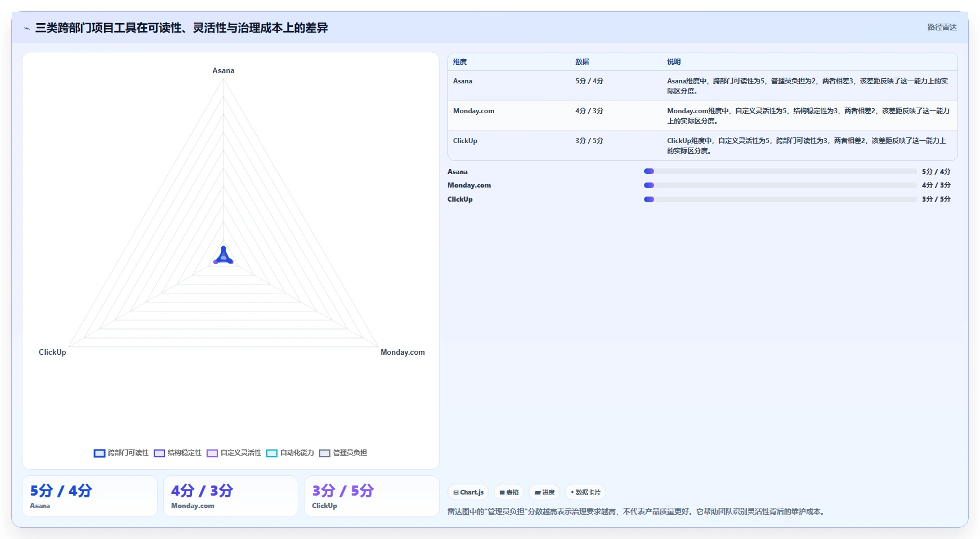The image size is (980, 539).
Task: Click the 5分 / 4分 value in the table
Action: [x=589, y=81]
